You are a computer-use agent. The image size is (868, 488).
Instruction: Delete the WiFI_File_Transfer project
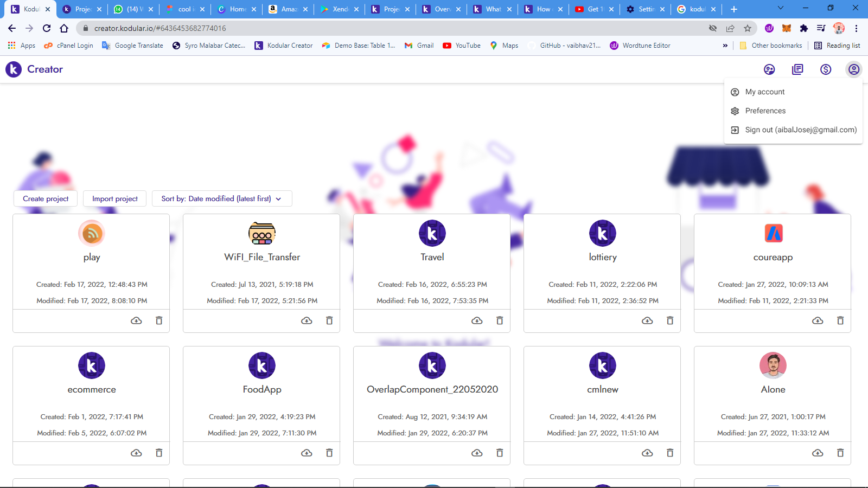[x=329, y=320]
